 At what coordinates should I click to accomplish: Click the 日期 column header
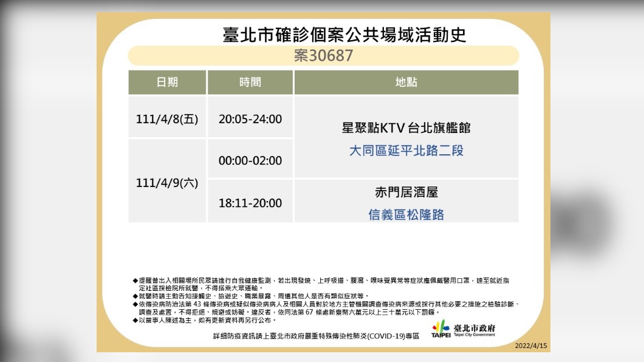pyautogui.click(x=167, y=82)
